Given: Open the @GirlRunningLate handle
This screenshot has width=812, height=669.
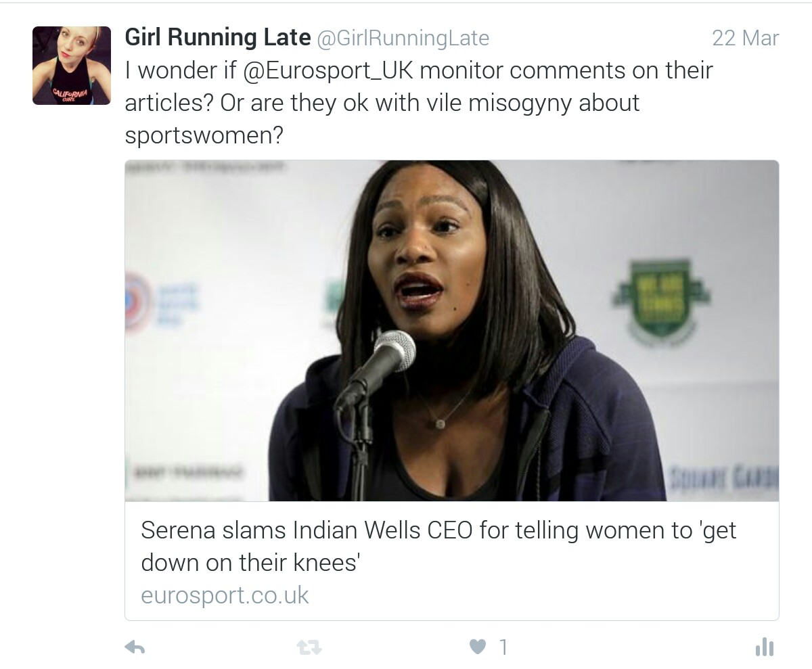Looking at the screenshot, I should tap(403, 39).
